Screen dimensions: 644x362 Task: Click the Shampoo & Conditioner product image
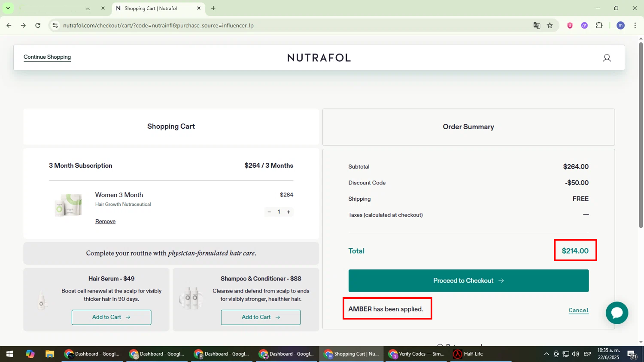[x=191, y=299]
